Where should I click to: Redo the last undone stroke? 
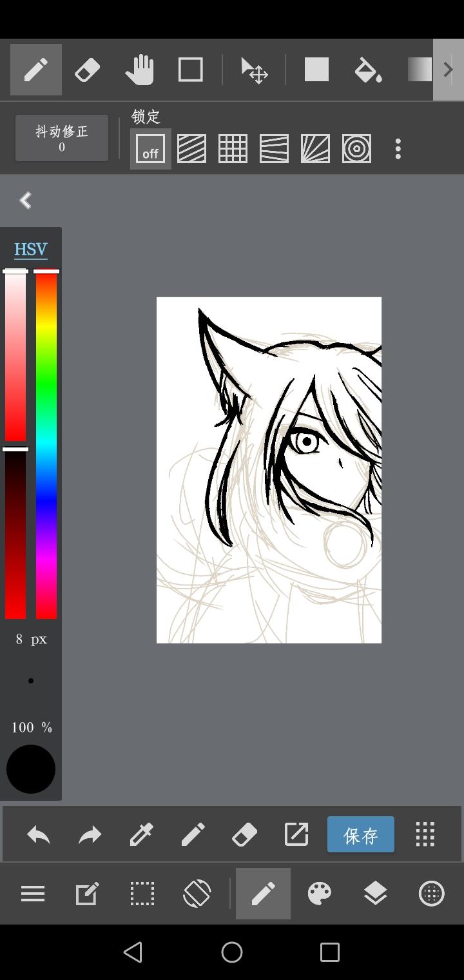tap(90, 835)
